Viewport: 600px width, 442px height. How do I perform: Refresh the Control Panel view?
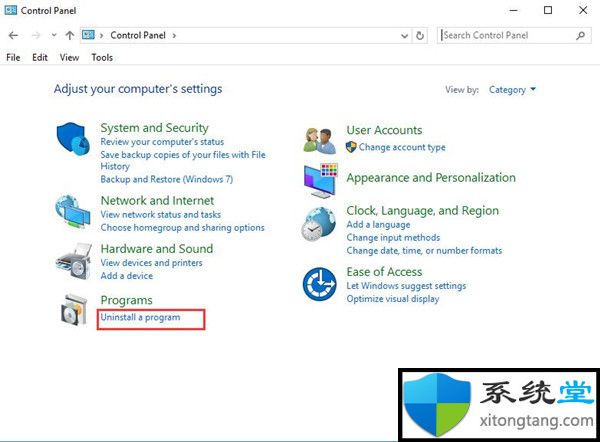click(x=420, y=36)
